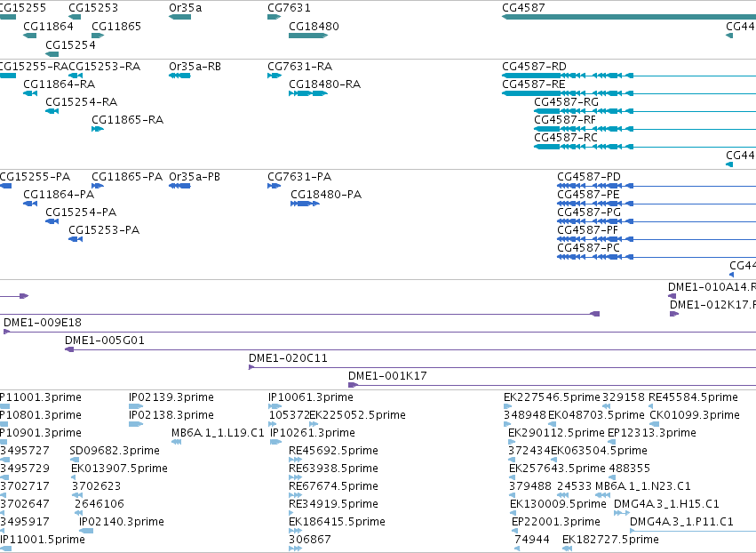This screenshot has height=553, width=756.
Task: Click the EK182727.5prime EST label
Action: (x=610, y=540)
